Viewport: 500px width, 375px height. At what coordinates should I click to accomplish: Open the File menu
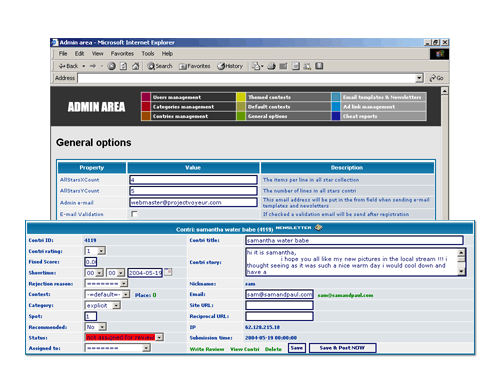click(63, 54)
